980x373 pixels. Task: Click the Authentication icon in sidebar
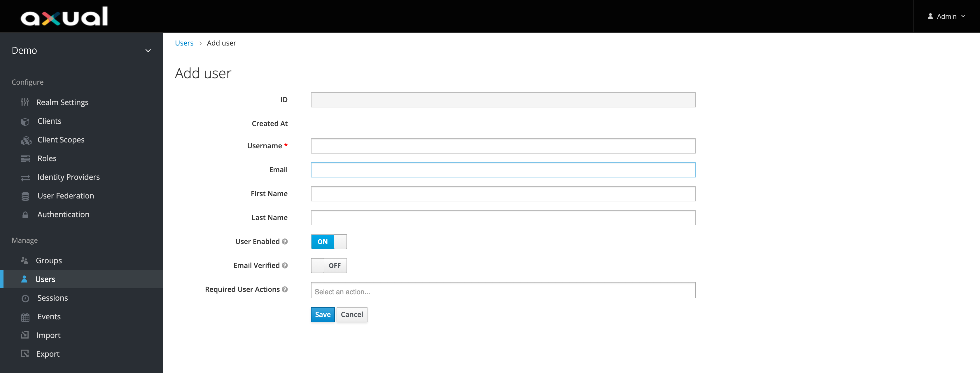23,215
